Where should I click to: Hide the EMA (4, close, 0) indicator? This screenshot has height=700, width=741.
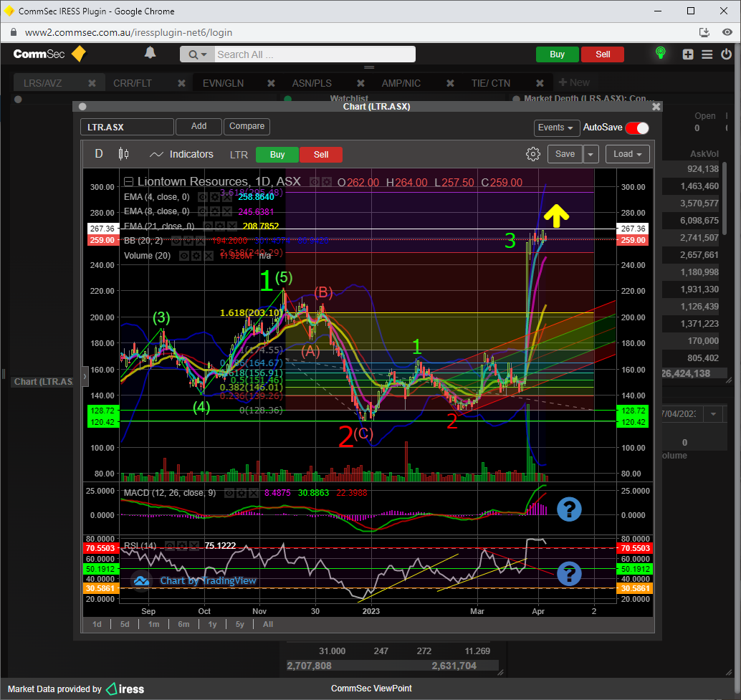(x=203, y=197)
